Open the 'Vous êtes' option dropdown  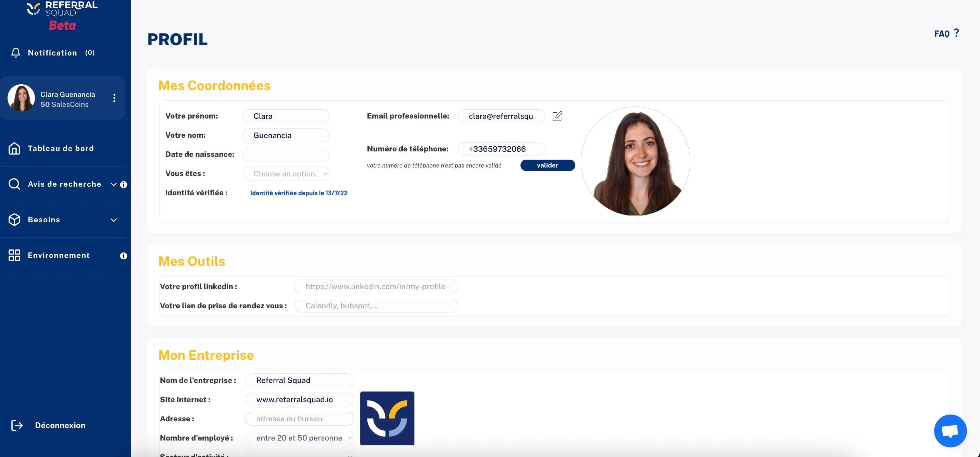click(x=286, y=173)
